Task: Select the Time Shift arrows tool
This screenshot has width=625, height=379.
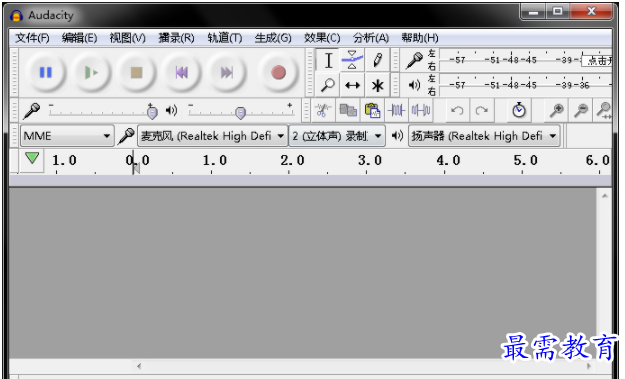Action: click(352, 85)
